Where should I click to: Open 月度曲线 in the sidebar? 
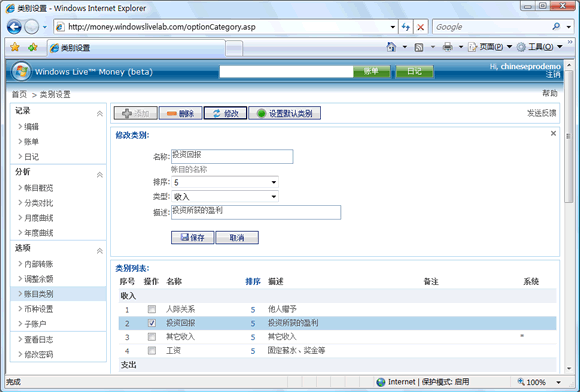click(38, 218)
